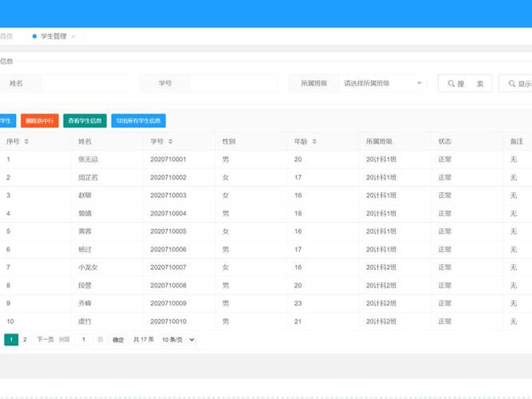Image resolution: width=532 pixels, height=399 pixels.
Task: Close the 学生管理 tab with its x
Action: click(x=73, y=37)
